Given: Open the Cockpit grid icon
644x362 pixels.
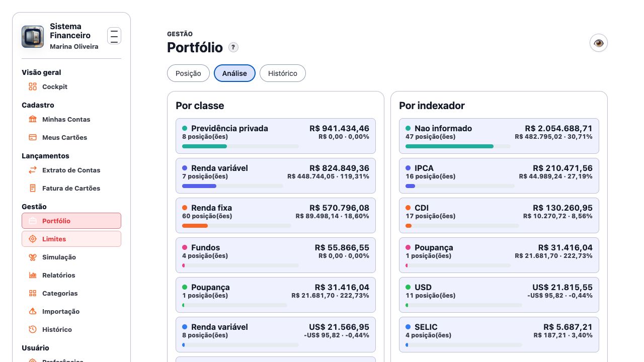Looking at the screenshot, I should click(33, 86).
